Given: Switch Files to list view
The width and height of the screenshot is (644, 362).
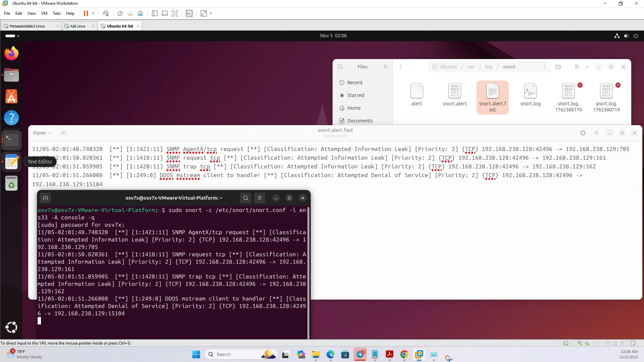Looking at the screenshot, I should point(577,67).
